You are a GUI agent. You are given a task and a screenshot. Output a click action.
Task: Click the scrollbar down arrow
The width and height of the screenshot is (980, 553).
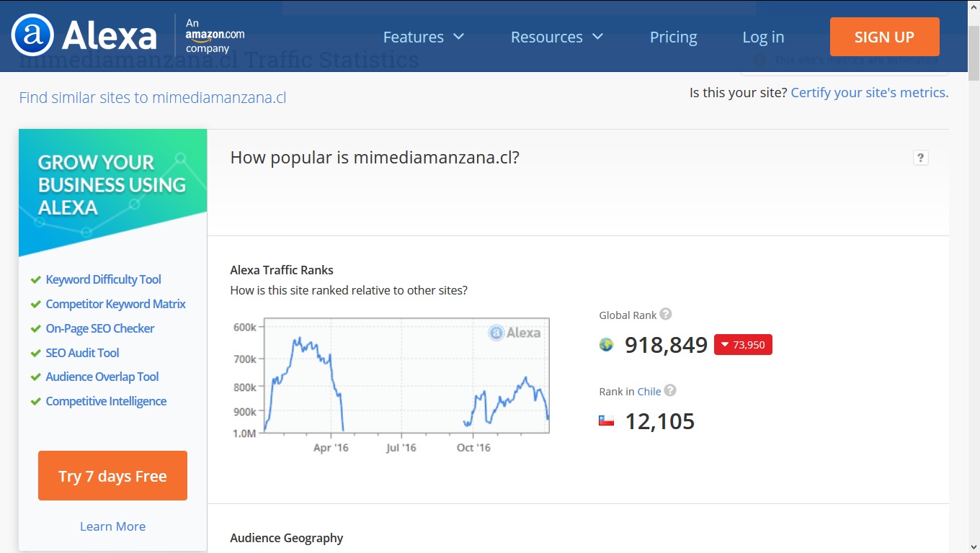pyautogui.click(x=974, y=547)
